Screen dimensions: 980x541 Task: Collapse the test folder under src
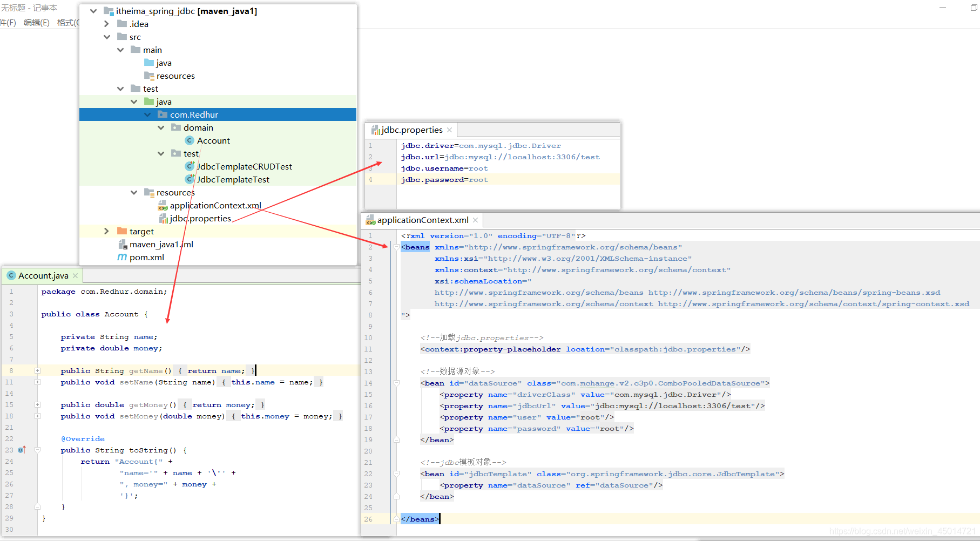coord(120,89)
